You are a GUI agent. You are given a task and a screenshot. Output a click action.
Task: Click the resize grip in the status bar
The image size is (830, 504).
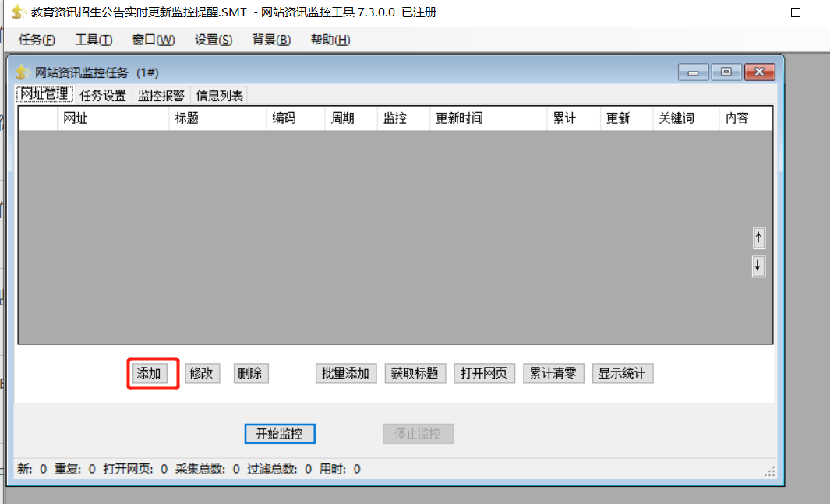770,471
